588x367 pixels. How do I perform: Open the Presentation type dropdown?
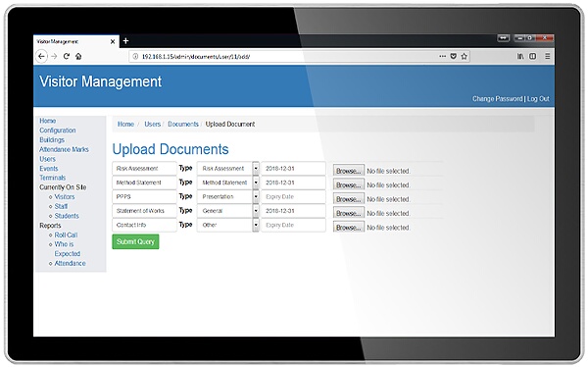(228, 196)
